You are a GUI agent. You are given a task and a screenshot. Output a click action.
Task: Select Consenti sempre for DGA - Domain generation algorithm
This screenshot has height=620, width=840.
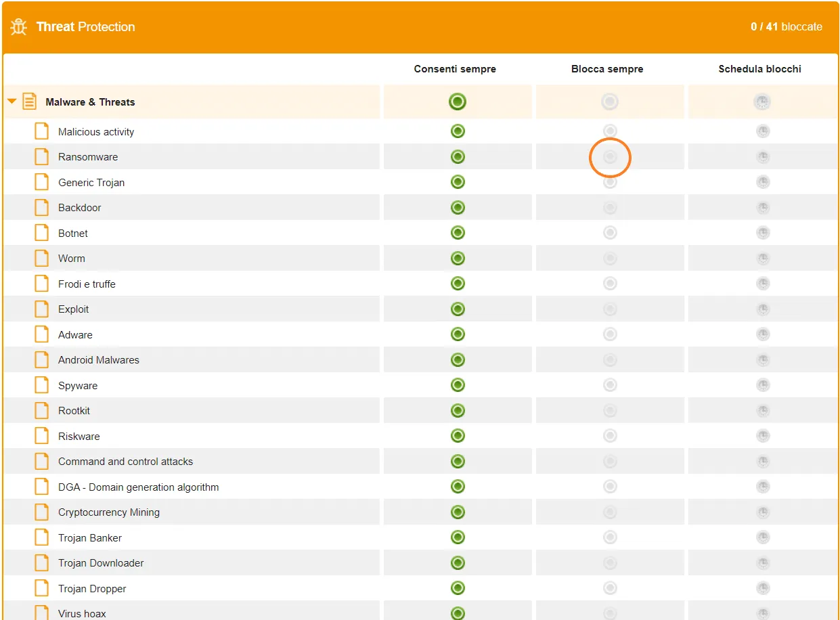point(458,487)
